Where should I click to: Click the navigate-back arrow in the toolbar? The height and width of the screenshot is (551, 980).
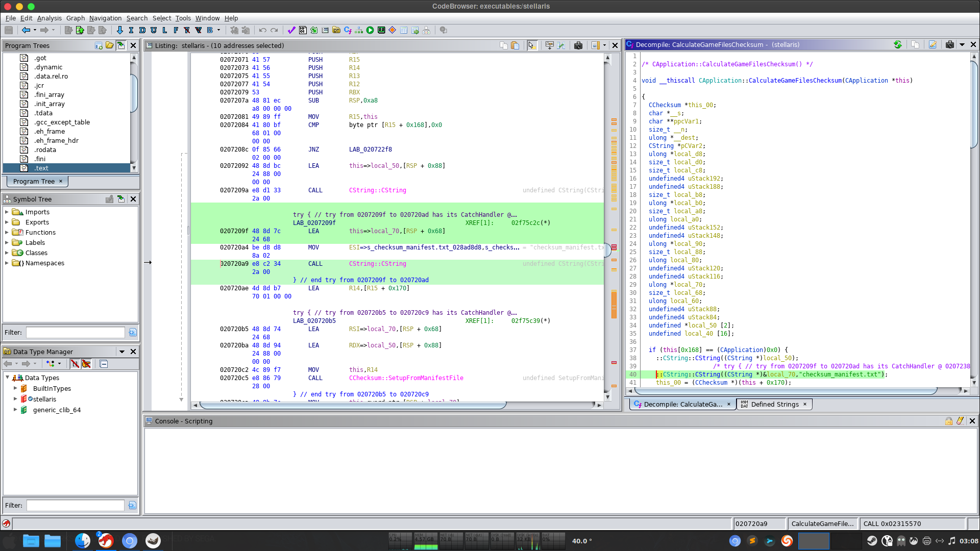coord(26,30)
